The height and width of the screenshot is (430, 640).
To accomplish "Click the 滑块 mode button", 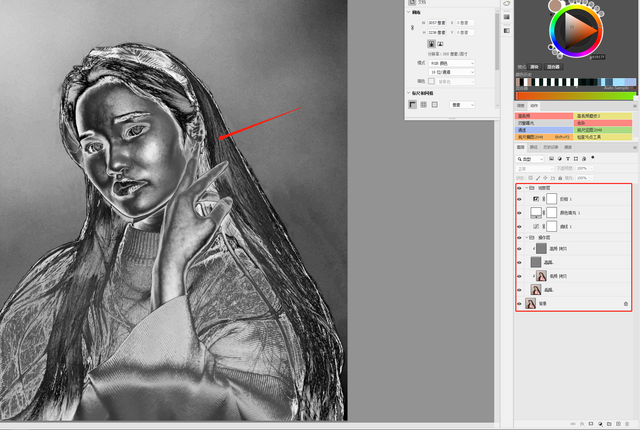I will pyautogui.click(x=536, y=67).
